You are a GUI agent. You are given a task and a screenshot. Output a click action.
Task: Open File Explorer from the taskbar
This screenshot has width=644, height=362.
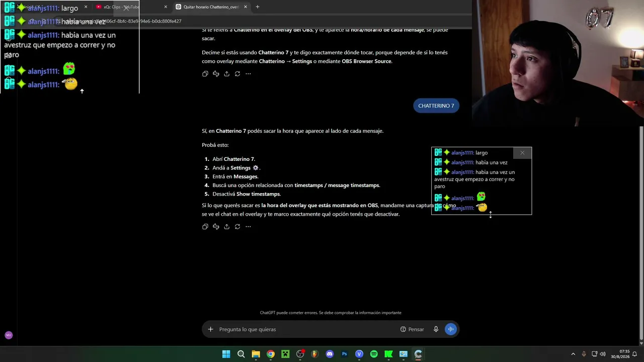(x=256, y=354)
